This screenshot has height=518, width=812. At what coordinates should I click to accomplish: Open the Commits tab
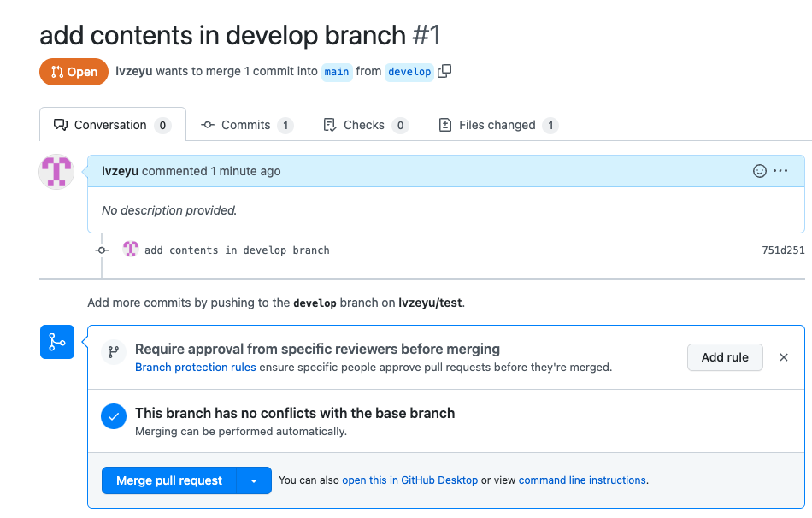(246, 125)
